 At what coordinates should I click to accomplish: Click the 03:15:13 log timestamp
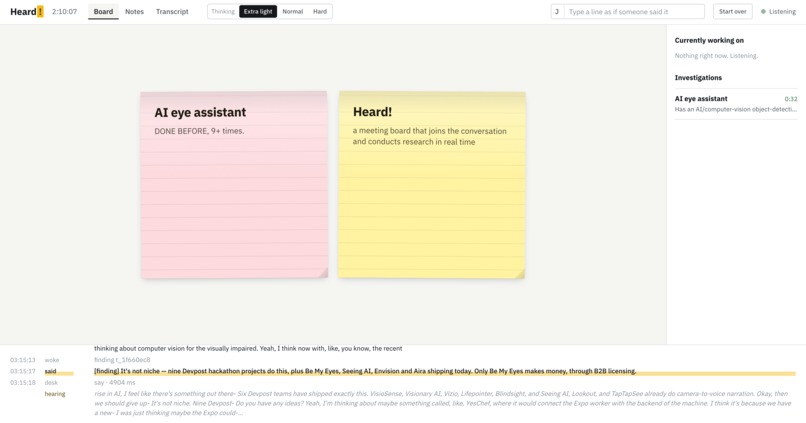pyautogui.click(x=23, y=360)
